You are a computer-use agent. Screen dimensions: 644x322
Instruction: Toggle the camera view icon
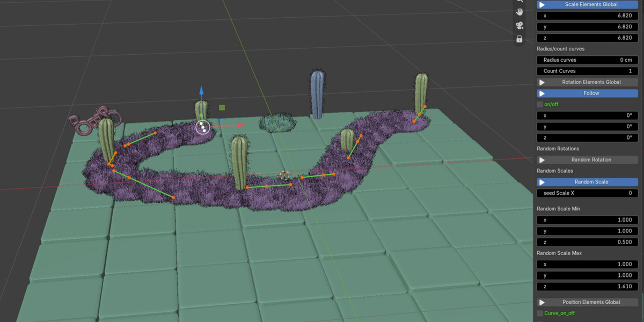point(519,25)
